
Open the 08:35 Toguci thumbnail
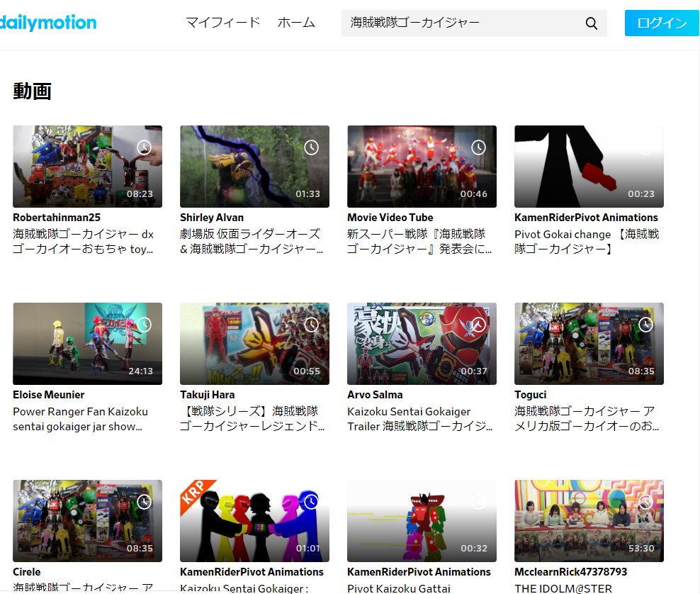pos(589,344)
